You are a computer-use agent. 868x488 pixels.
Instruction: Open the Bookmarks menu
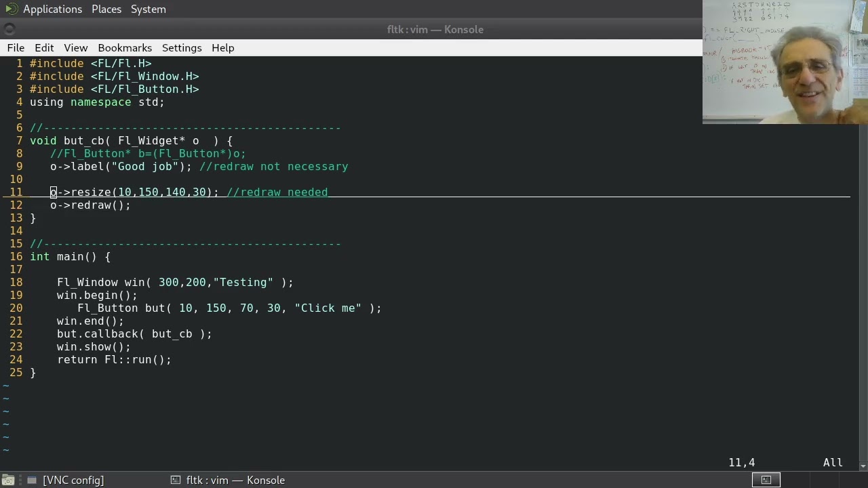[125, 48]
